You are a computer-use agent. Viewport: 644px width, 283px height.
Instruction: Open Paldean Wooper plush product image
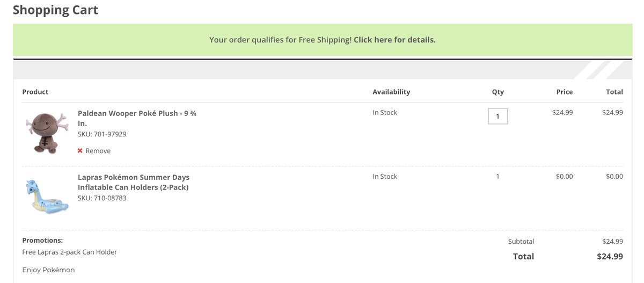[x=47, y=132]
